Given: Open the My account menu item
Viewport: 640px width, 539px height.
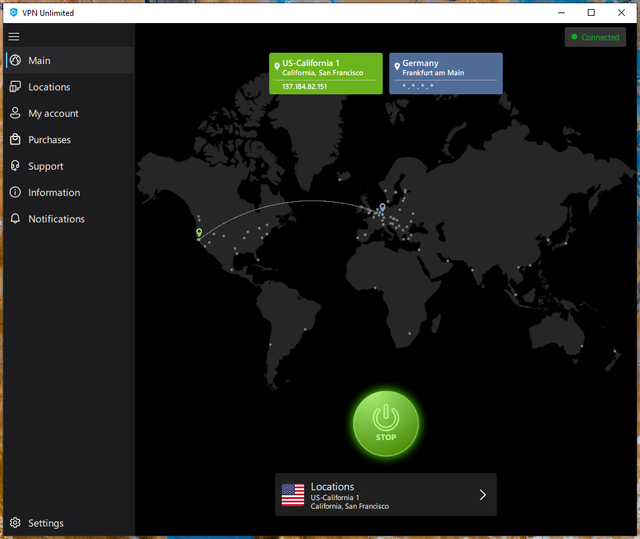Looking at the screenshot, I should coord(69,113).
